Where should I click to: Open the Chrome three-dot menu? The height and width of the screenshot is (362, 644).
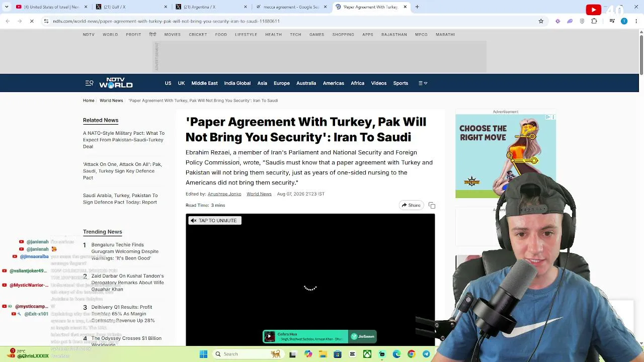[636, 21]
